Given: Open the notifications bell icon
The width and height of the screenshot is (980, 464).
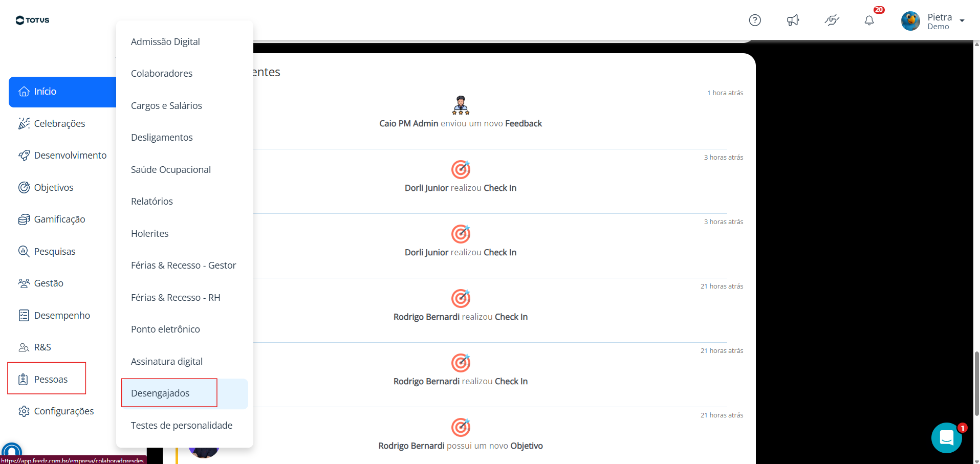Looking at the screenshot, I should pos(869,20).
